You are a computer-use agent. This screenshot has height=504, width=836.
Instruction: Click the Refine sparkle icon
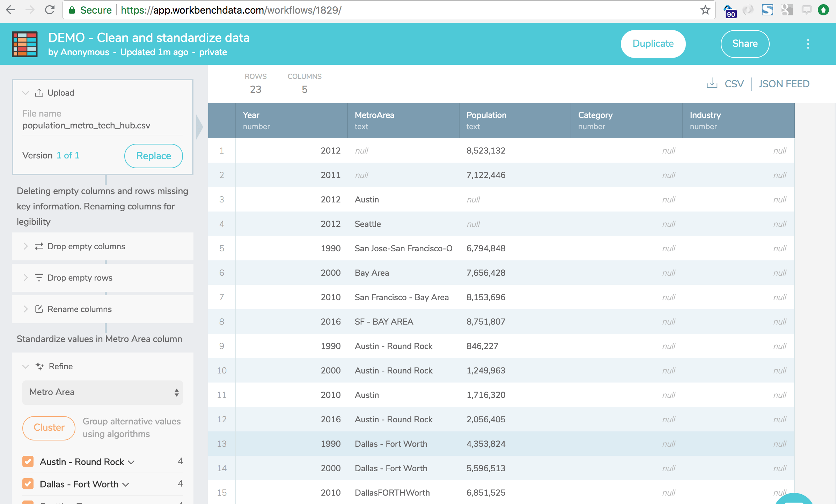pyautogui.click(x=39, y=366)
